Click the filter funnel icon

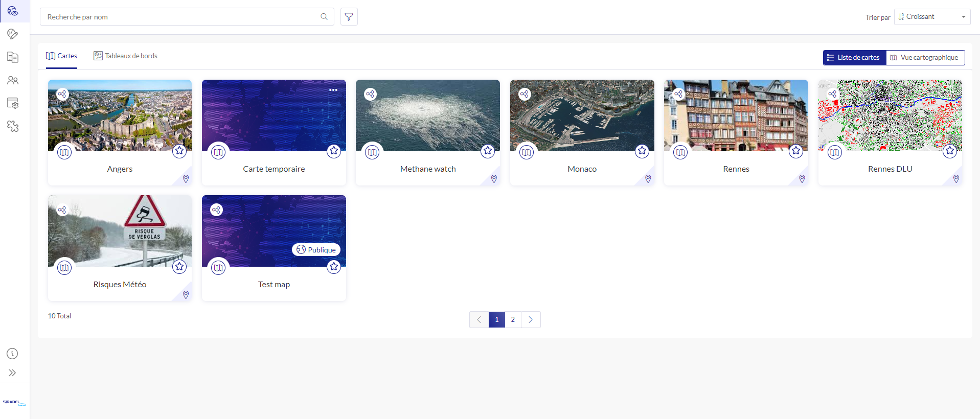coord(349,17)
